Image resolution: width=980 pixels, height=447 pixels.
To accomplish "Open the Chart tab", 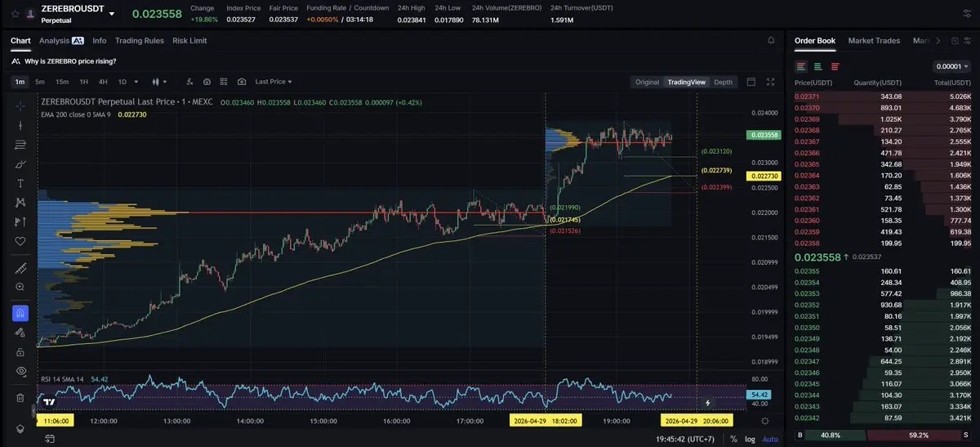I will [x=20, y=40].
